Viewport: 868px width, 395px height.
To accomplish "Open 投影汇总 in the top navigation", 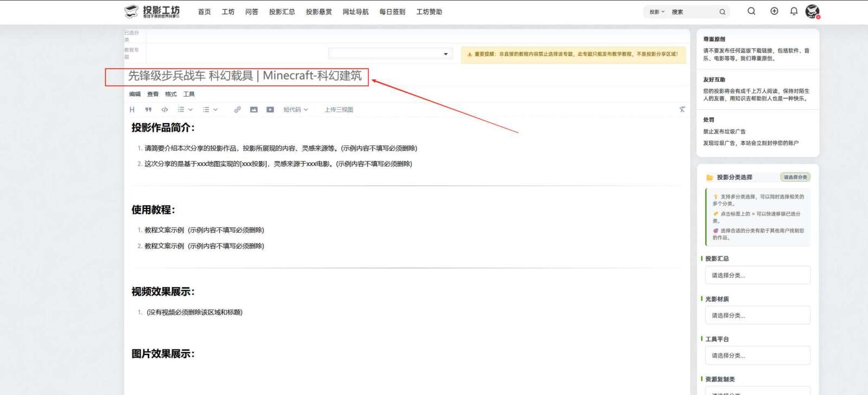I will click(282, 12).
